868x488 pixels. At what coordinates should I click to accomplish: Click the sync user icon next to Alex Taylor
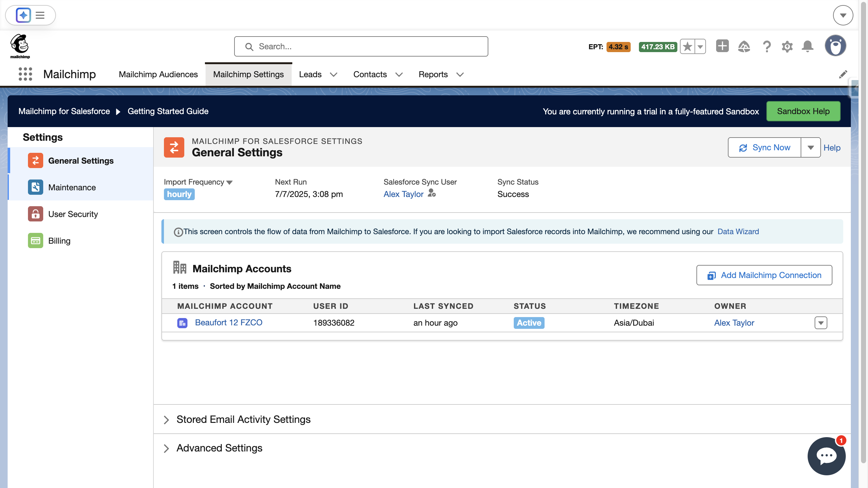432,193
